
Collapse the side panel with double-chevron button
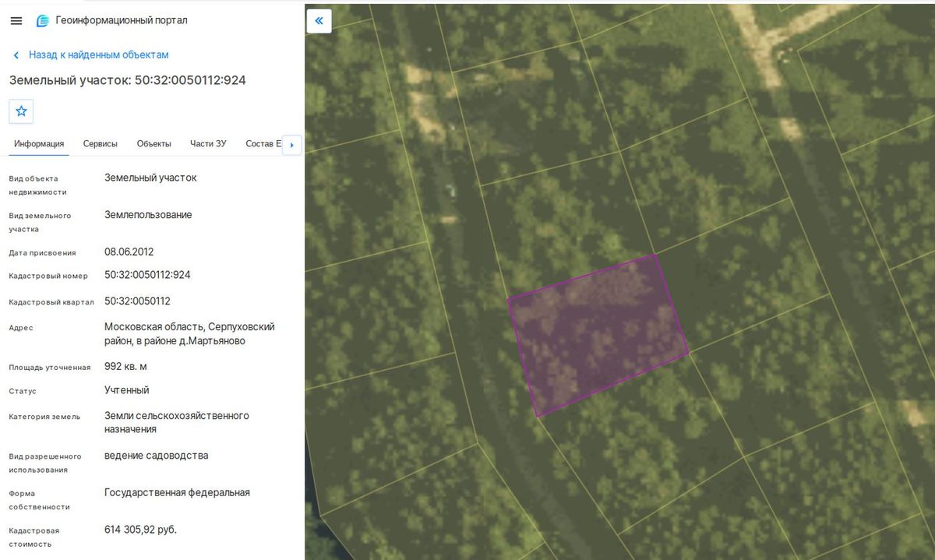click(x=319, y=21)
